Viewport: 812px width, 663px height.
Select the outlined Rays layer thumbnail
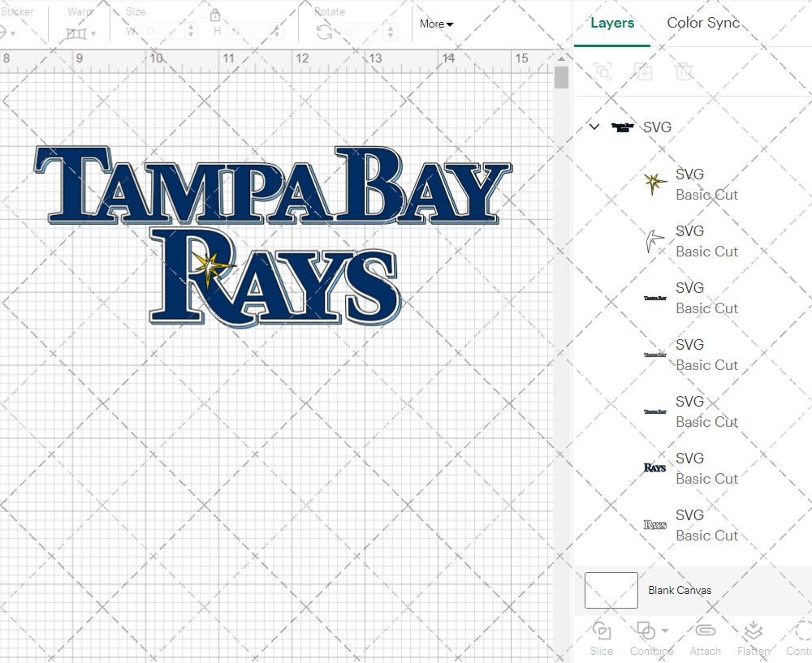click(x=654, y=525)
